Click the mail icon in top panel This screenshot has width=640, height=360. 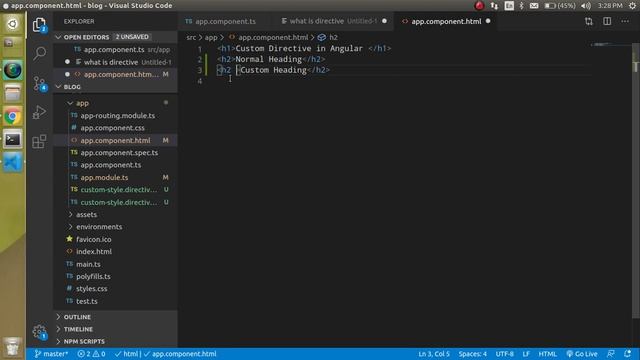click(x=534, y=6)
